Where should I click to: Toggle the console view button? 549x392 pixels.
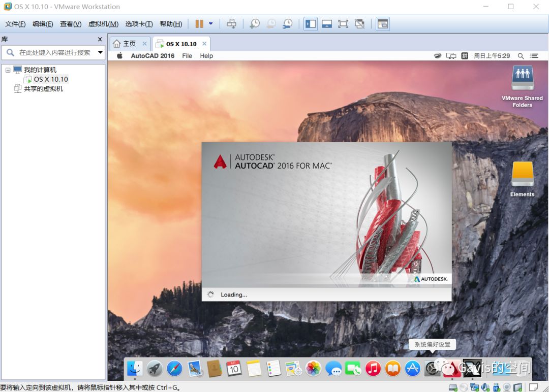click(x=383, y=24)
